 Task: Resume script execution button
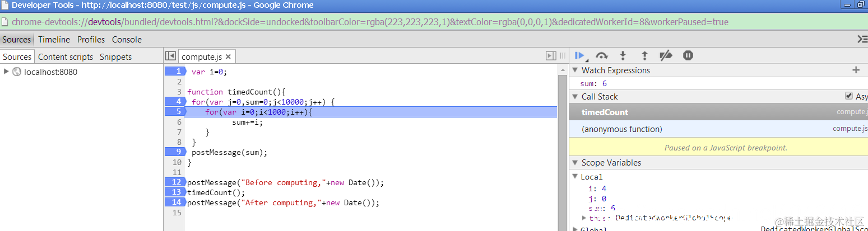(579, 55)
